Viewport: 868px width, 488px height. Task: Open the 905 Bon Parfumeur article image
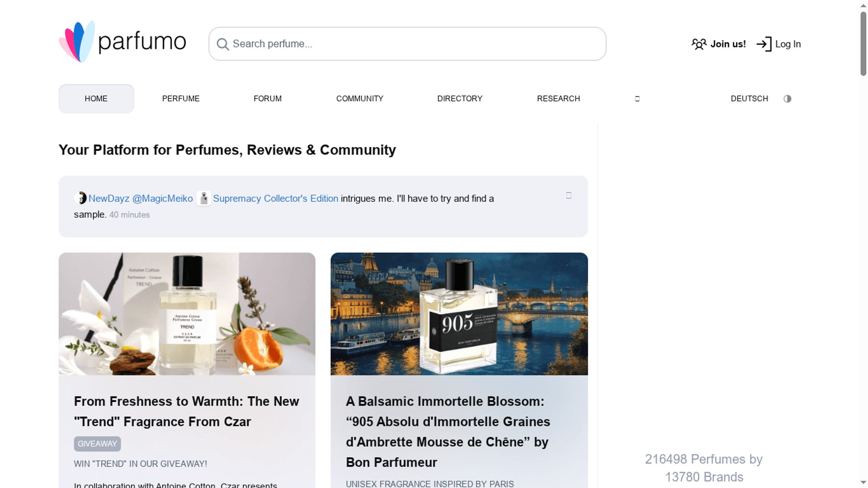coord(459,314)
